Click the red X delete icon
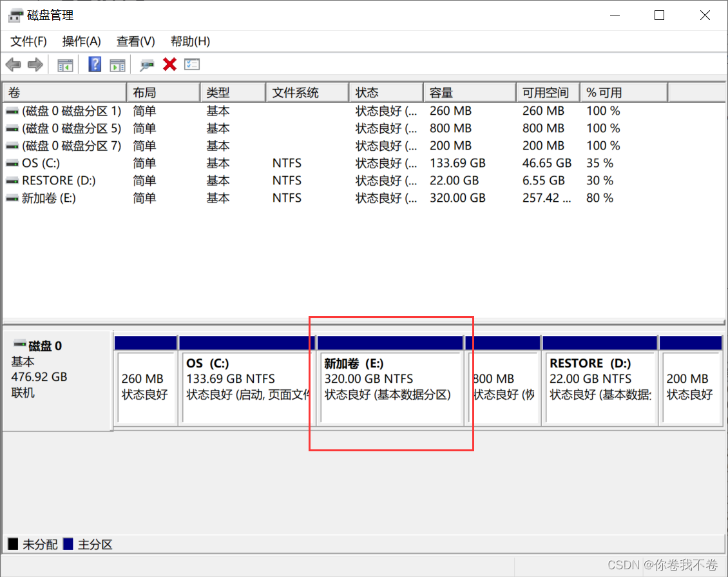The height and width of the screenshot is (577, 728). tap(170, 64)
